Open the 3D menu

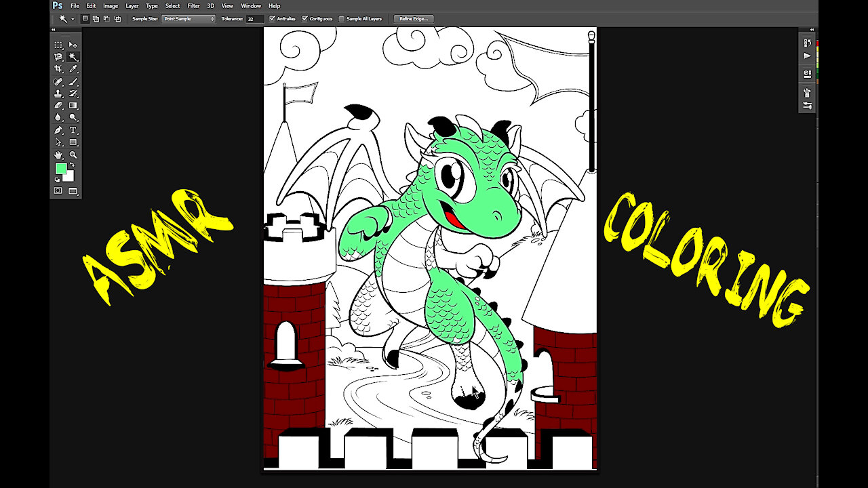click(x=211, y=5)
